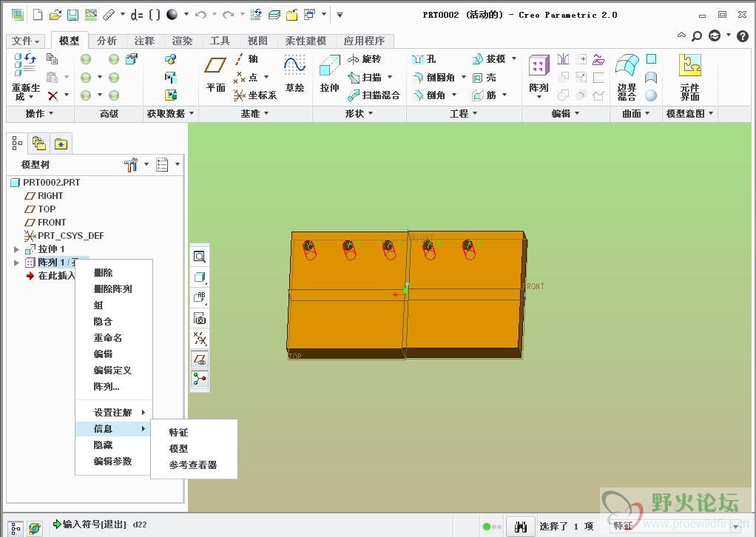Screen dimensions: 756x537
Task: Collapse the ribbon with the up arrow
Action: pos(681,36)
